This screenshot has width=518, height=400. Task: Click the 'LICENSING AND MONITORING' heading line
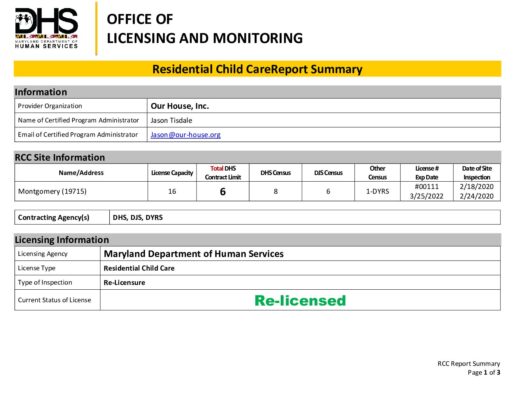click(205, 38)
